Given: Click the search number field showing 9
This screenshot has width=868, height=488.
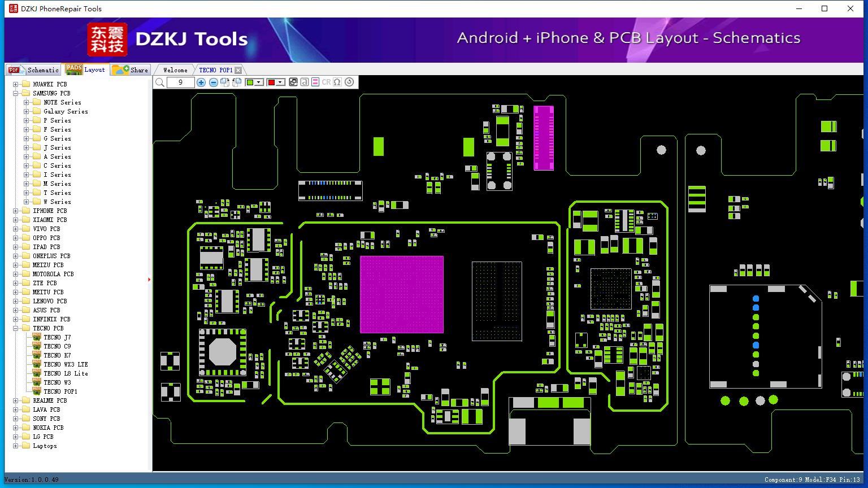Looking at the screenshot, I should click(180, 82).
